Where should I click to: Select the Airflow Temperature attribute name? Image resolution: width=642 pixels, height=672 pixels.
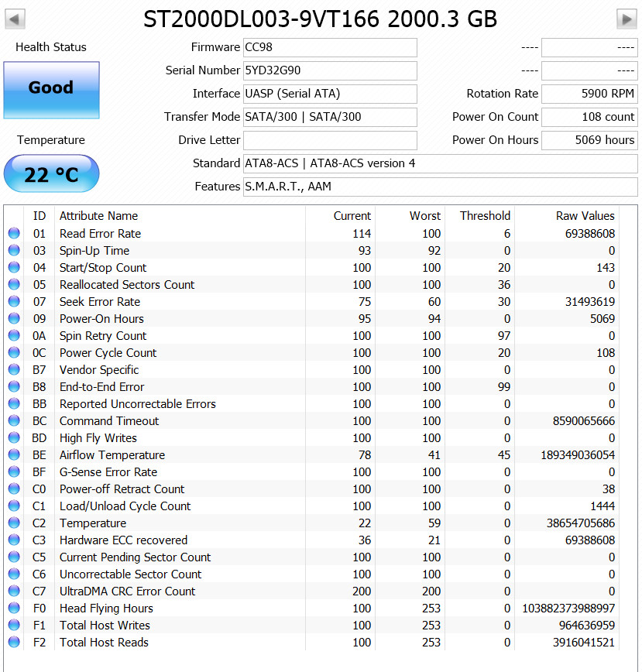pyautogui.click(x=112, y=455)
